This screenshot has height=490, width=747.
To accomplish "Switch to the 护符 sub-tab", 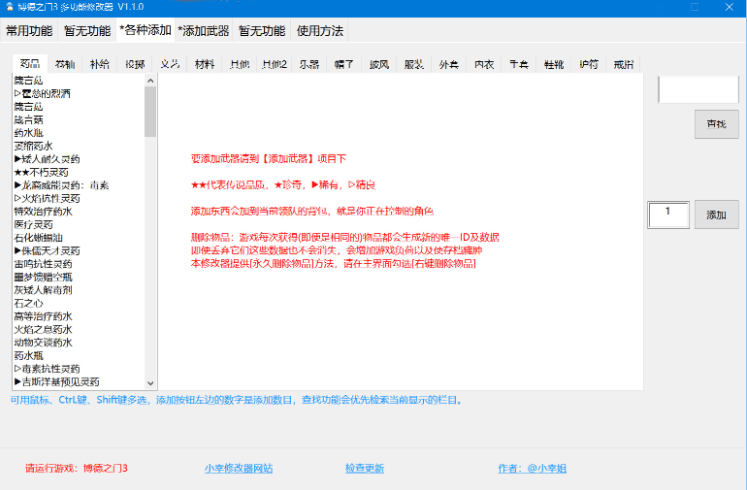I will [x=589, y=64].
